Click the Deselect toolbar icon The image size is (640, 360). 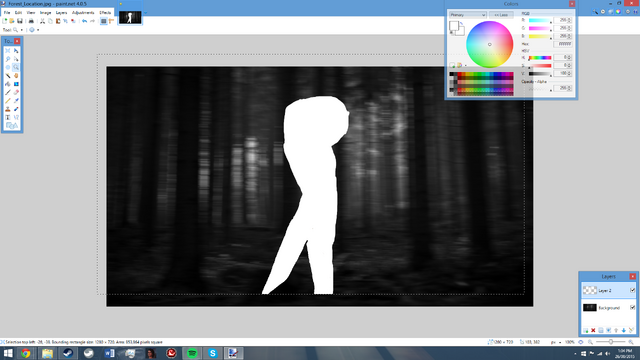[x=73, y=21]
